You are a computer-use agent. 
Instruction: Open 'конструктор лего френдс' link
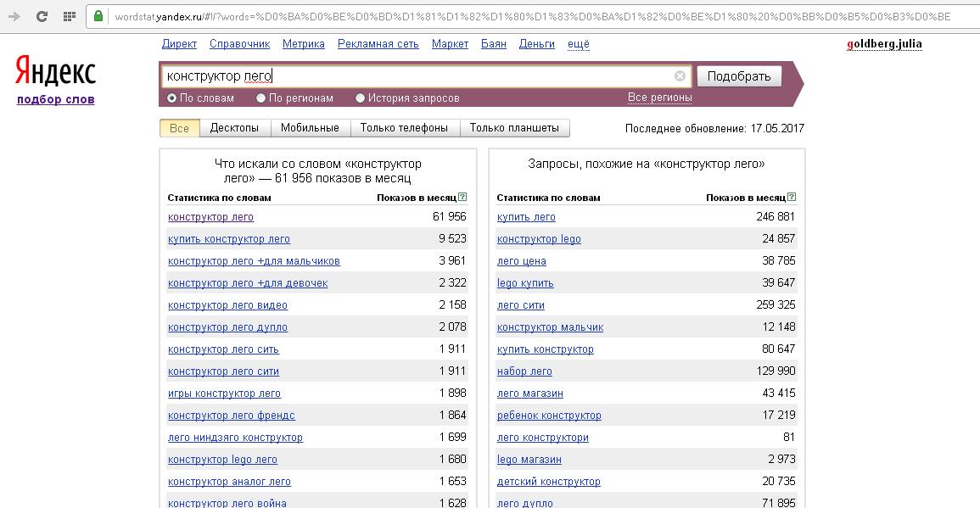coord(232,416)
